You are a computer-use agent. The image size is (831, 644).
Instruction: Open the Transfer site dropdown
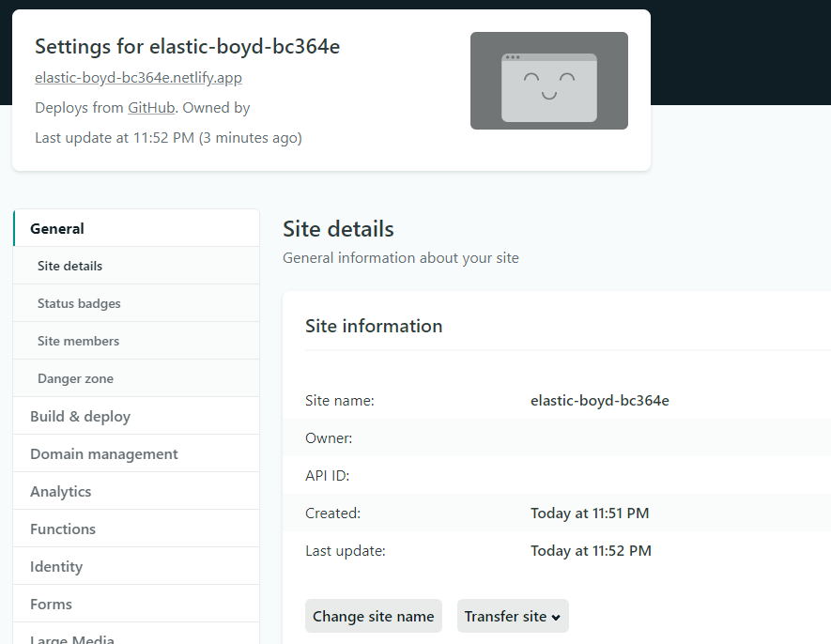[x=513, y=616]
